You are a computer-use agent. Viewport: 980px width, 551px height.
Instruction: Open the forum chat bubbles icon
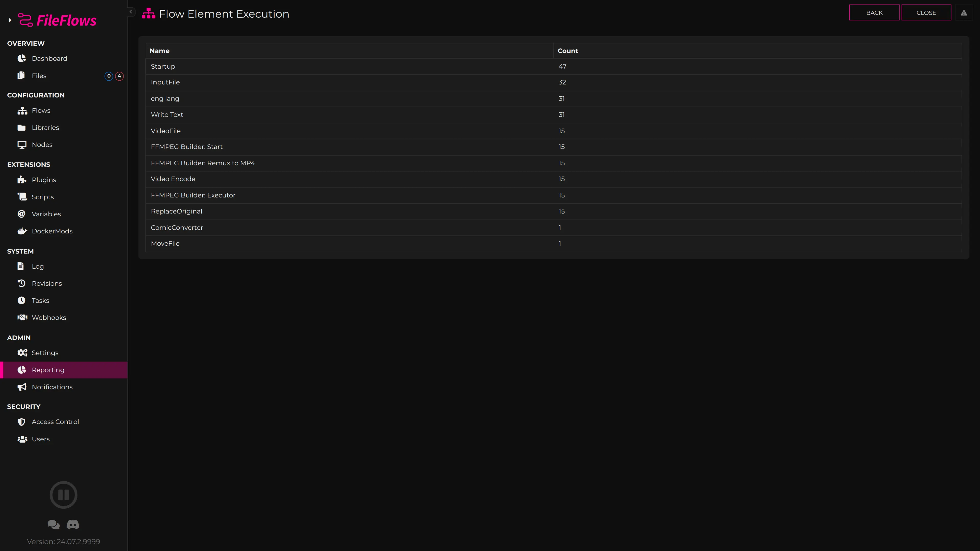pyautogui.click(x=54, y=524)
